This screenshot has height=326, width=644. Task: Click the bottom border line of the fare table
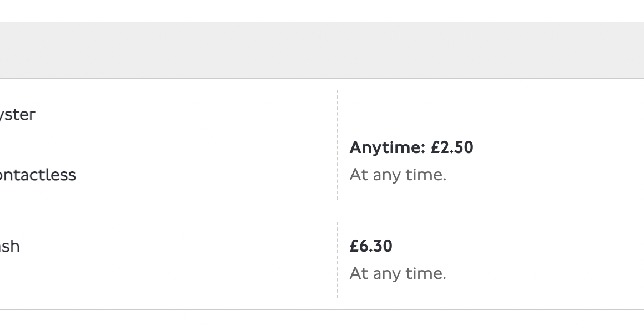point(322,310)
